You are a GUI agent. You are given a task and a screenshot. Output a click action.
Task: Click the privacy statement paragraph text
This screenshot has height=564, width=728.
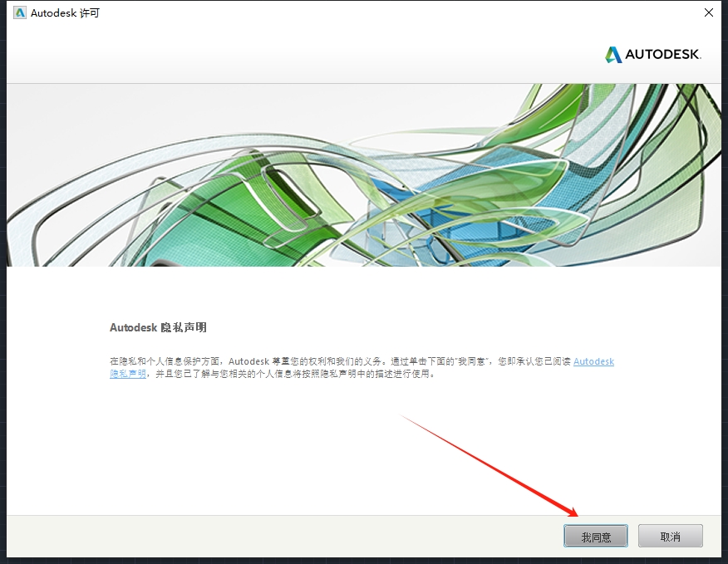(x=332, y=368)
